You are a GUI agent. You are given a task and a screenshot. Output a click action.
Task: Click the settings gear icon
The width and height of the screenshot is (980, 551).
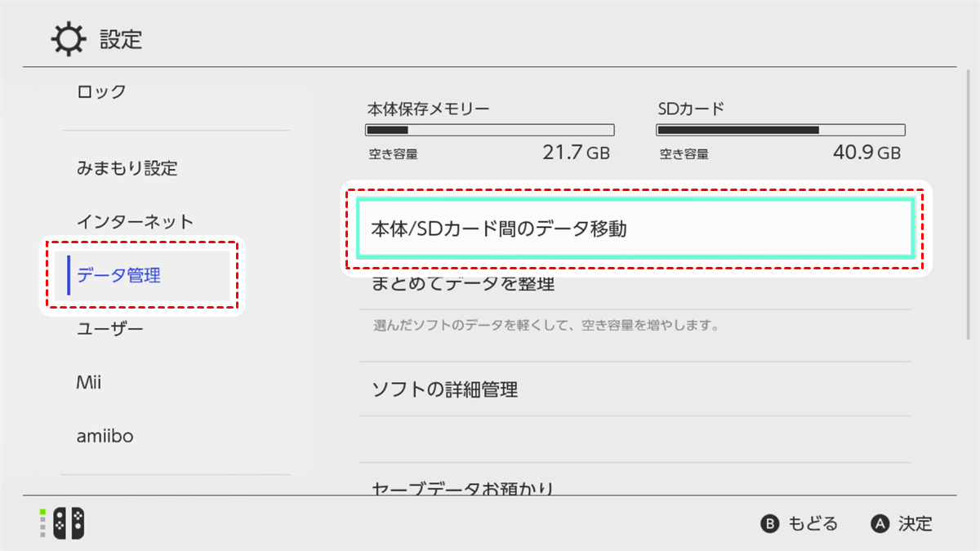click(x=68, y=38)
